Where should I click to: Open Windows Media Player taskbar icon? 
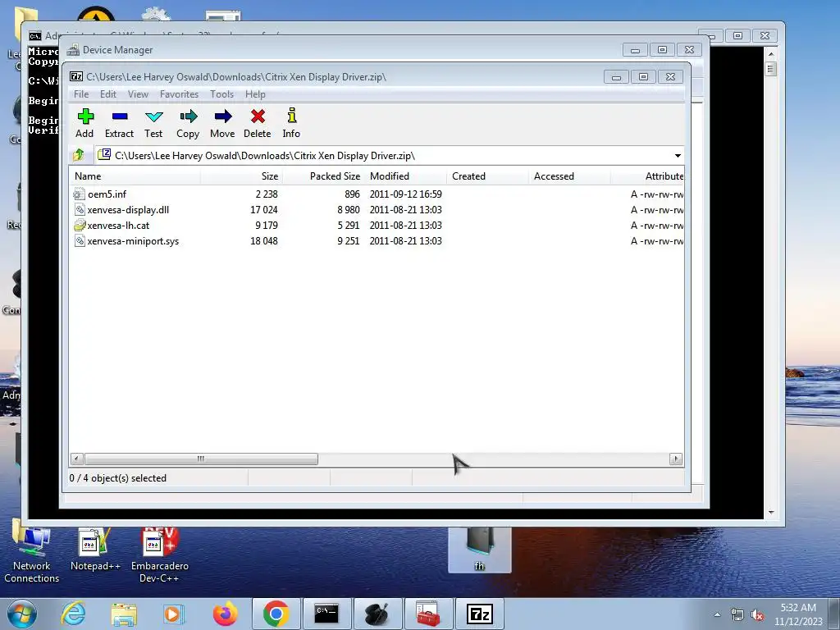(x=174, y=614)
